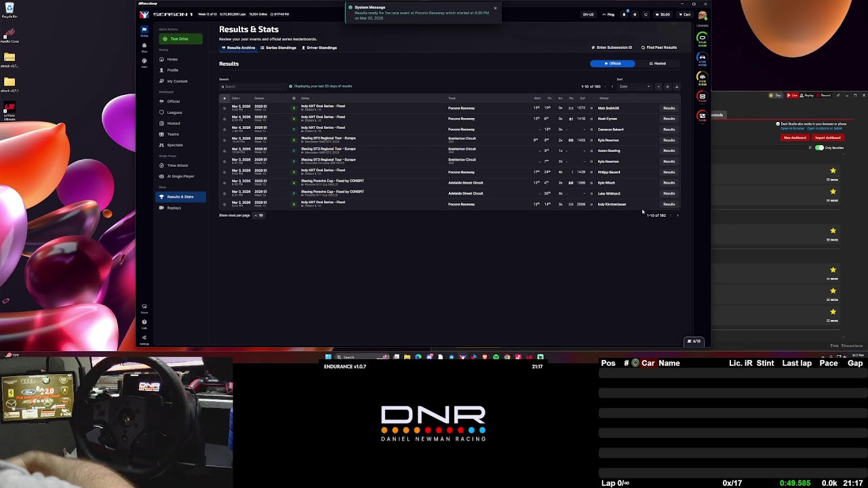Image resolution: width=868 pixels, height=488 pixels.
Task: Select the Hosted results toggle
Action: click(657, 64)
